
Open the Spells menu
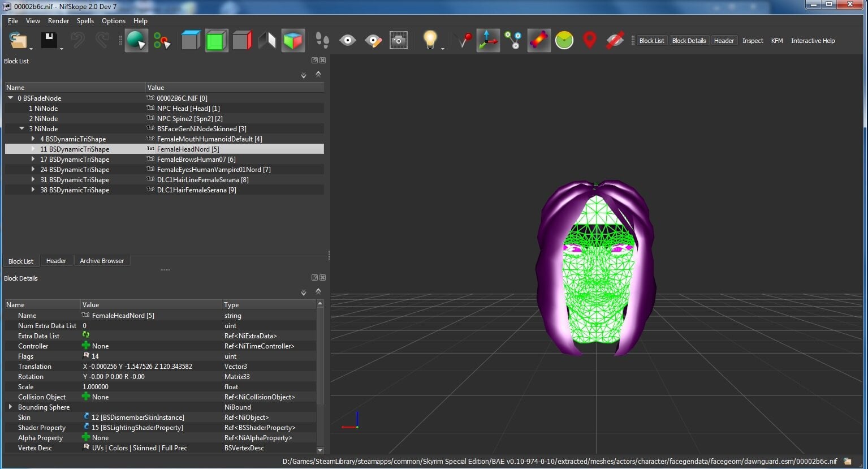click(85, 21)
